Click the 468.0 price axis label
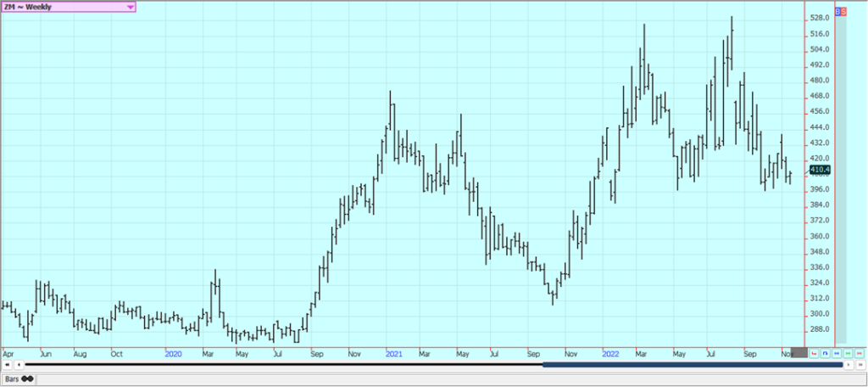This screenshot has height=387, width=868. tap(820, 96)
